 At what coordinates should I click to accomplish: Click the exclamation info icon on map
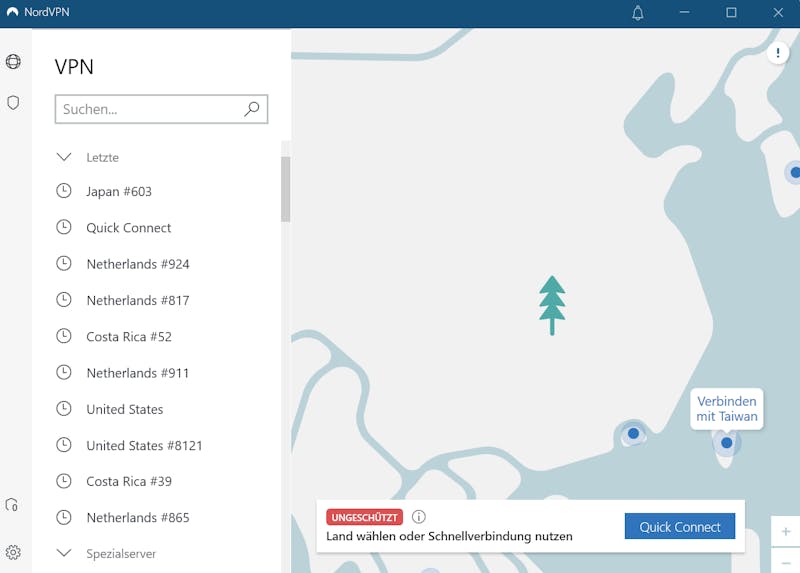pyautogui.click(x=778, y=53)
